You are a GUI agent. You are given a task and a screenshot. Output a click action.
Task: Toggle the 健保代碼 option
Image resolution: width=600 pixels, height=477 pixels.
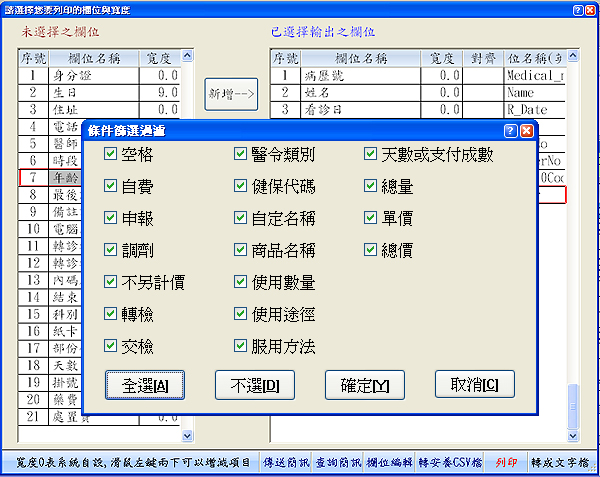240,187
